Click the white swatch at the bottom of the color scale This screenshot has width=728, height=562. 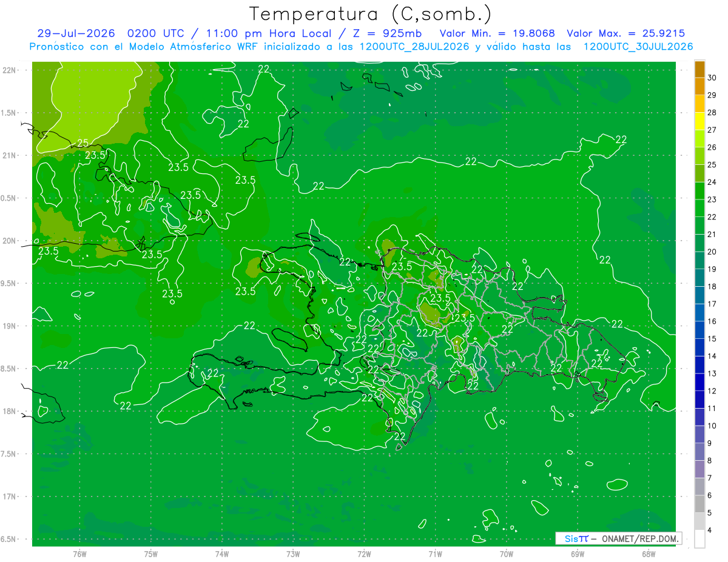pyautogui.click(x=699, y=539)
